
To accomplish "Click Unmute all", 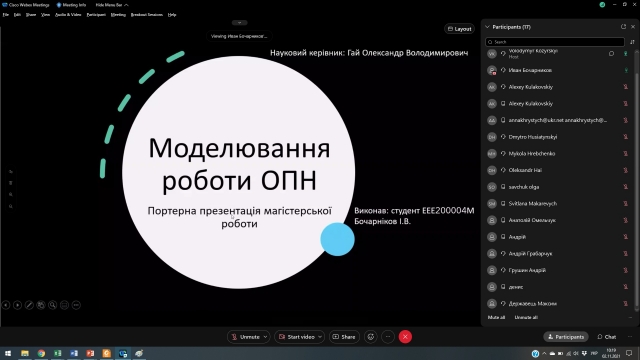I will click(x=526, y=317).
